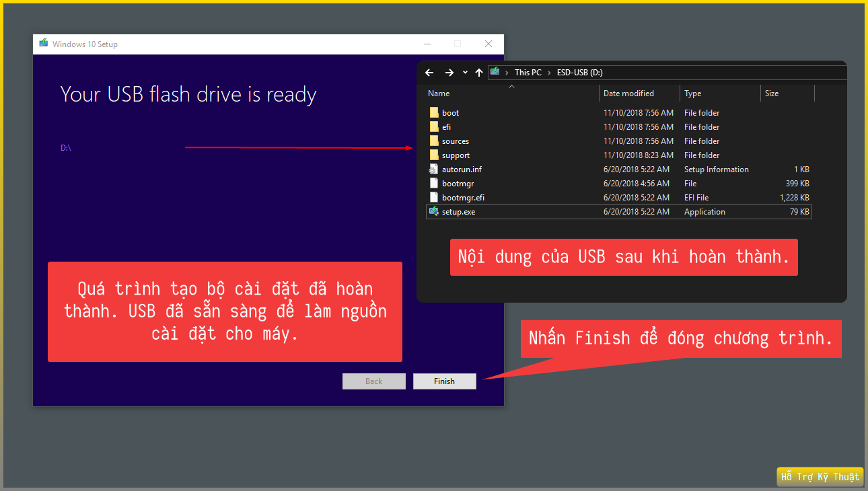Click the drive icon in address bar

495,72
